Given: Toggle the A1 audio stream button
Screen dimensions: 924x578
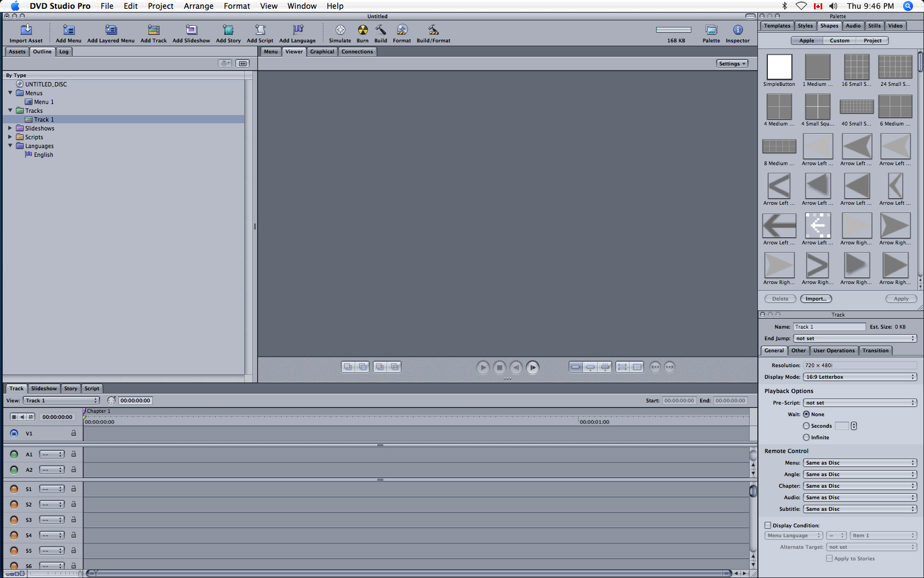Looking at the screenshot, I should (x=14, y=454).
